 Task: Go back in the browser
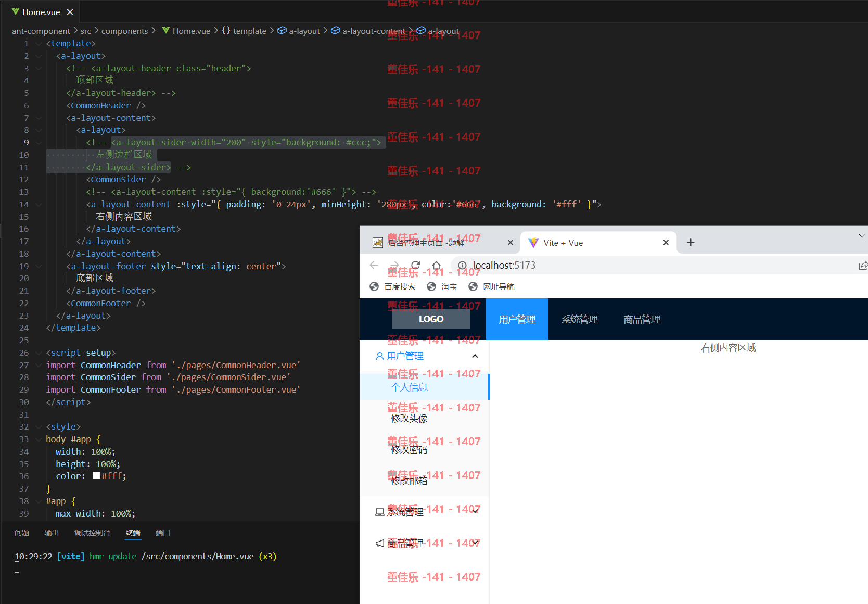pyautogui.click(x=374, y=265)
